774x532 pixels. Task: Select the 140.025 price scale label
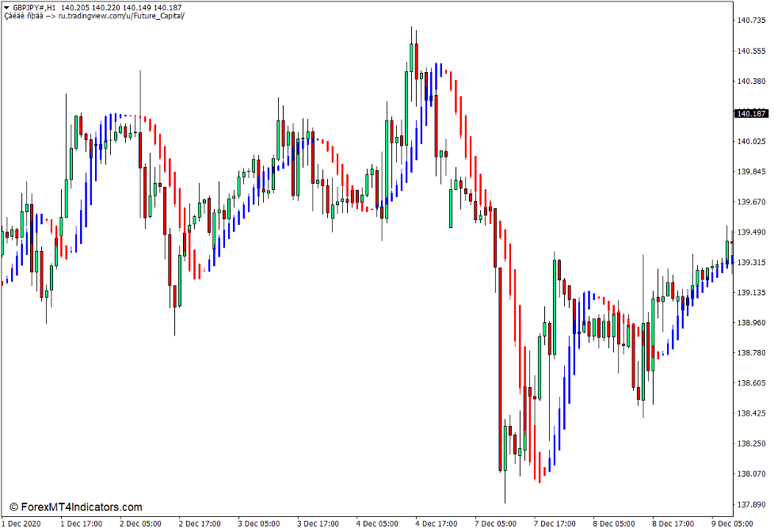tap(751, 142)
